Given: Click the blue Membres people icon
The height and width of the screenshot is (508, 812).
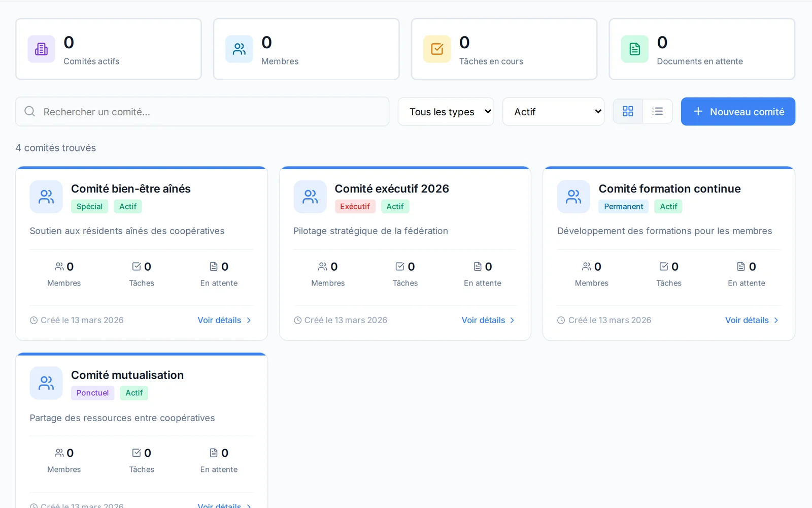Looking at the screenshot, I should point(239,49).
